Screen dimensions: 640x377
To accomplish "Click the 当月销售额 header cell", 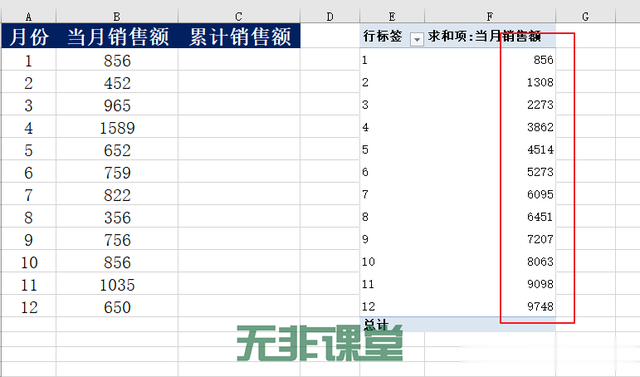I will (x=117, y=36).
